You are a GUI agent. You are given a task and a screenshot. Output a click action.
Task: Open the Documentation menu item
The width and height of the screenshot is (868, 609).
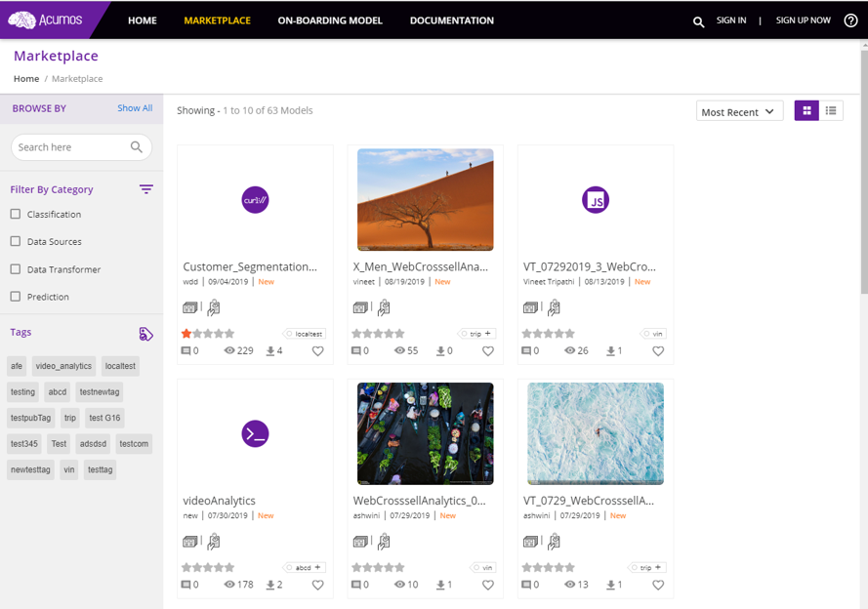(451, 20)
